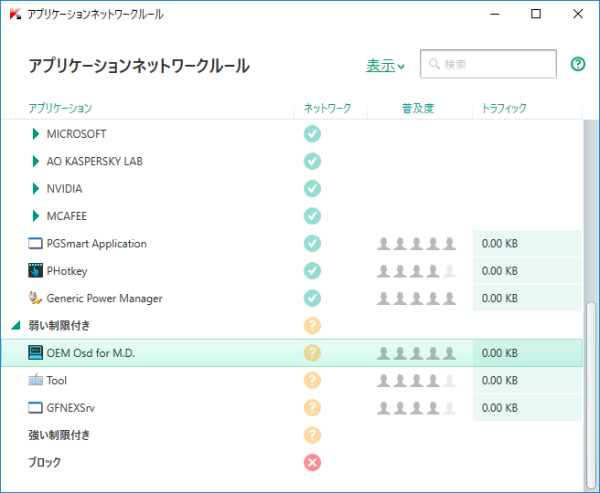Click OEM Osd for M.D. network question icon
The height and width of the screenshot is (493, 600).
pos(312,353)
